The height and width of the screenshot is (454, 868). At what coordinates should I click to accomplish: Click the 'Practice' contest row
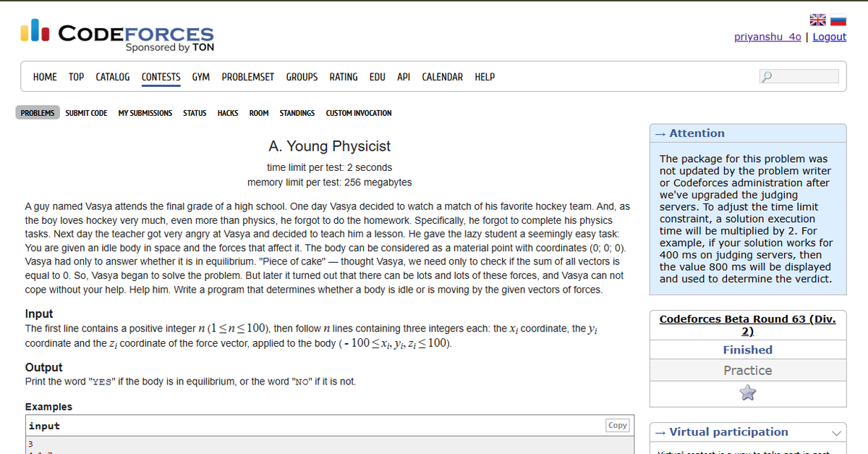[x=748, y=370]
